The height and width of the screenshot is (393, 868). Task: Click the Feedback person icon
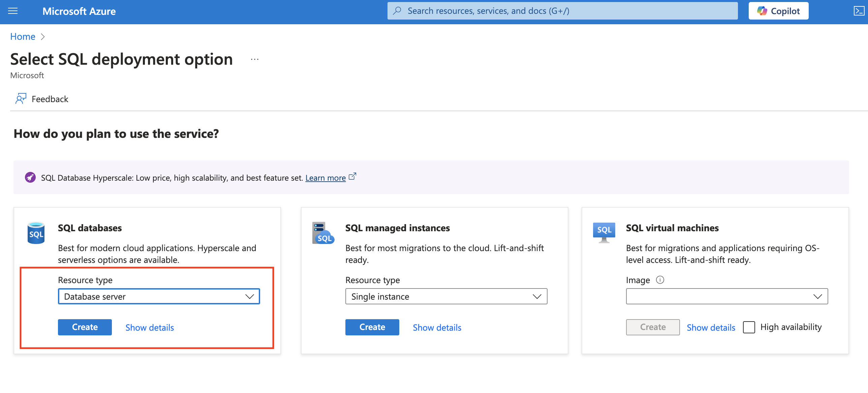[21, 99]
